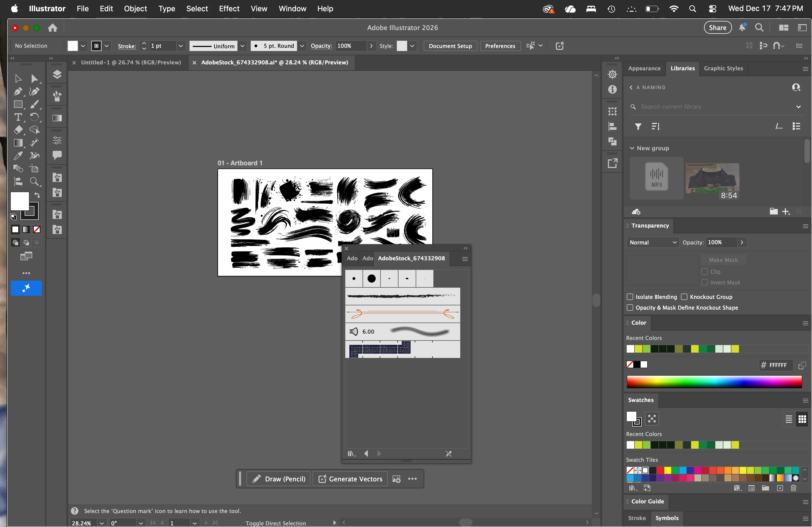
Task: Expand the library search options chevron
Action: [x=799, y=107]
